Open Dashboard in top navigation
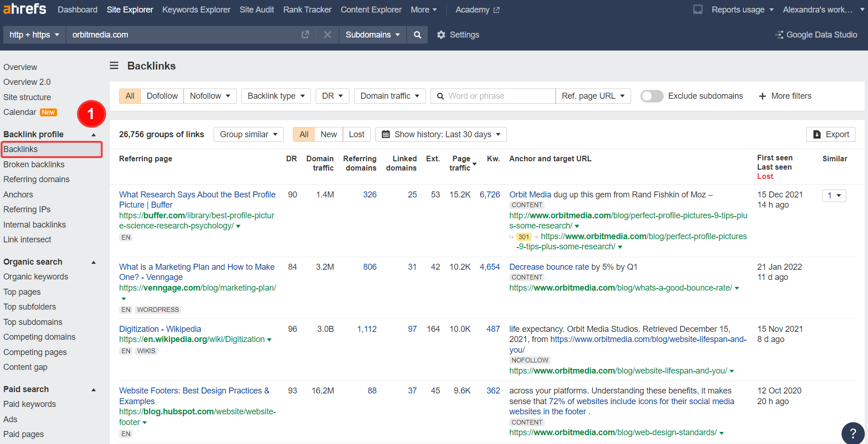 tap(77, 10)
